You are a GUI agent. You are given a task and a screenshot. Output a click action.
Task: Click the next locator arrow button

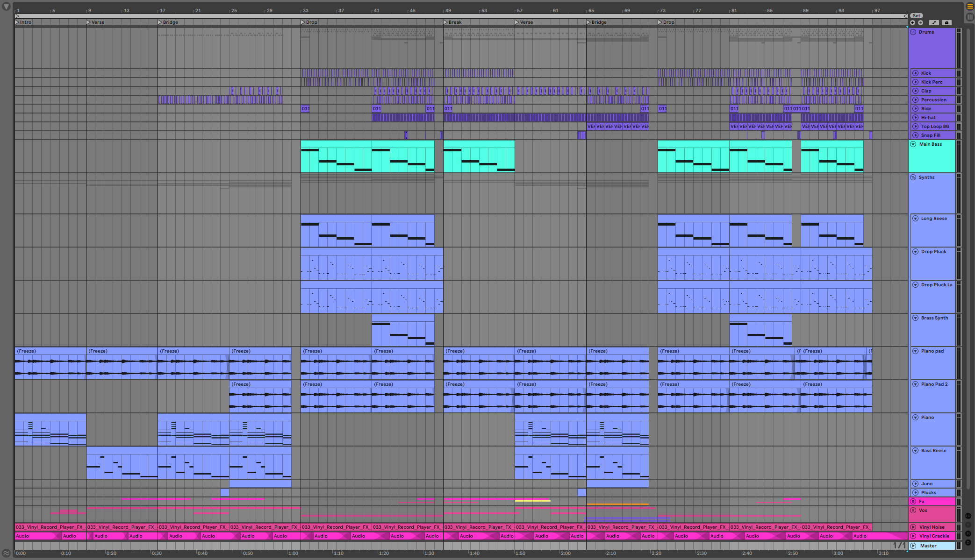(920, 22)
